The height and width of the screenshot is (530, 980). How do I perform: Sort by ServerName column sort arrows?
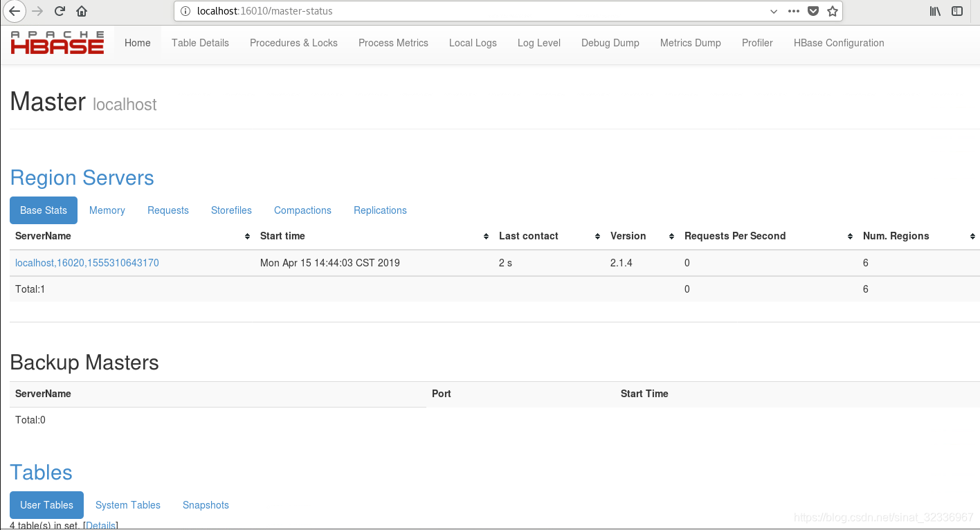[x=248, y=237]
